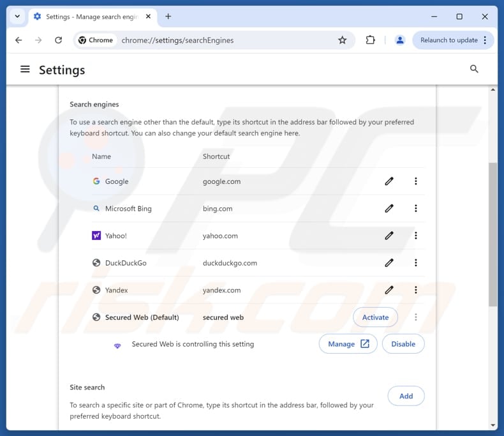Viewport: 504px width, 436px height.
Task: Click the Search engines heading
Action: [x=94, y=104]
